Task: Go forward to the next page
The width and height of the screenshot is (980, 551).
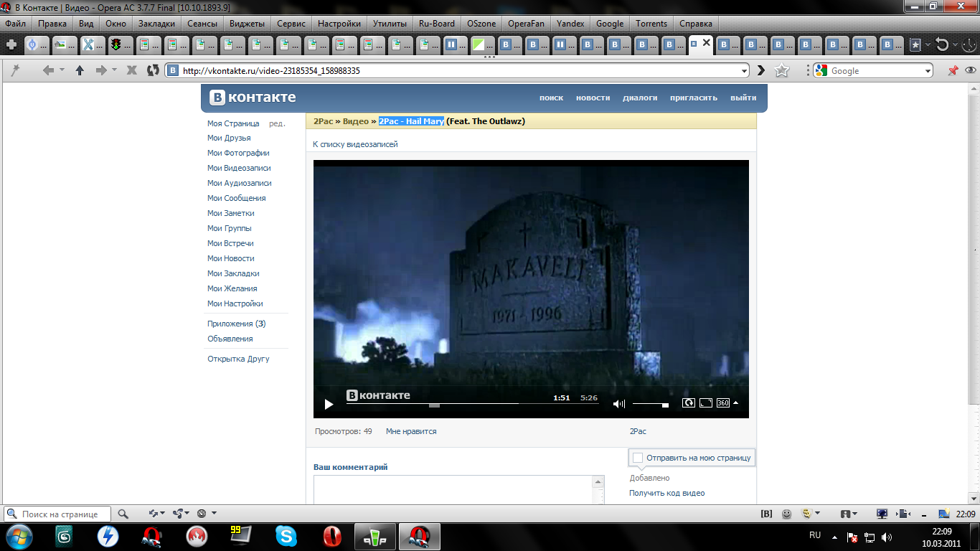Action: pyautogui.click(x=100, y=70)
